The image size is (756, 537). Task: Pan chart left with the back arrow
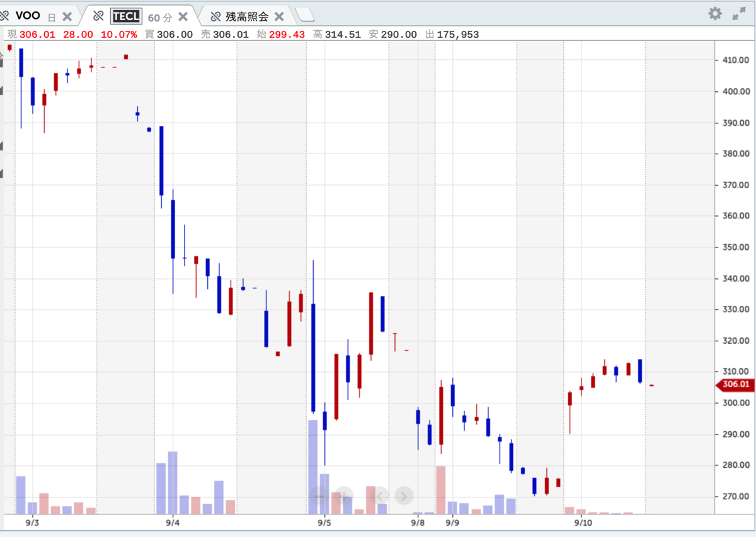click(380, 495)
